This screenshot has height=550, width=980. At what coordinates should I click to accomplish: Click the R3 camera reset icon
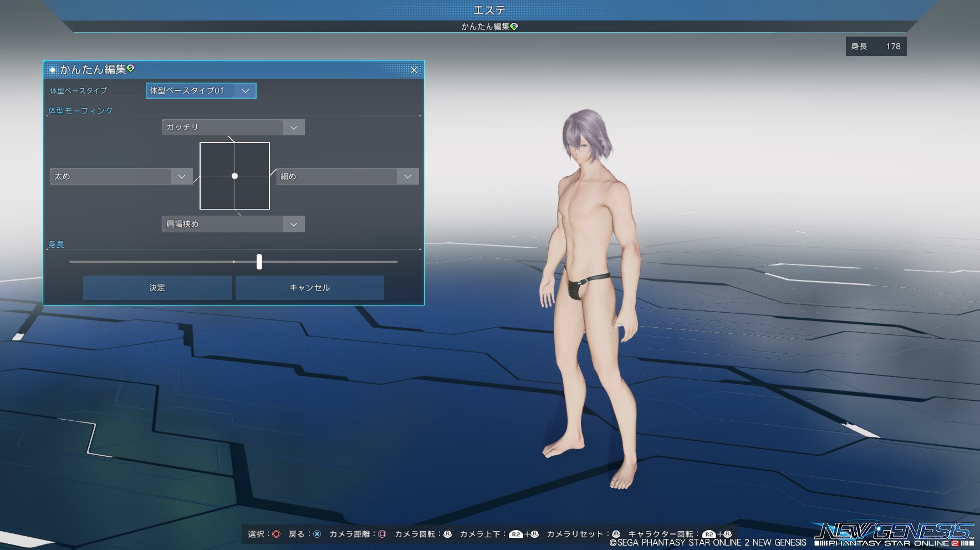coord(616,534)
